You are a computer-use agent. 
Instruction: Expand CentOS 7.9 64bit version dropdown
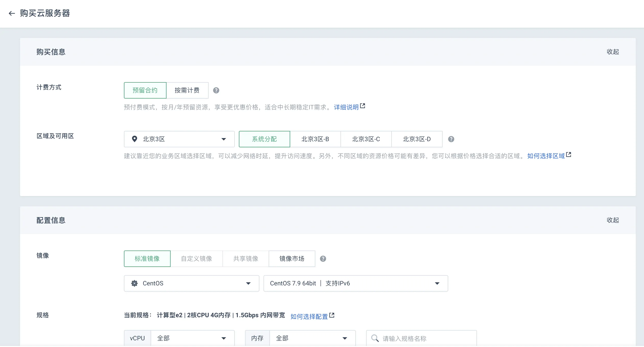pos(355,283)
